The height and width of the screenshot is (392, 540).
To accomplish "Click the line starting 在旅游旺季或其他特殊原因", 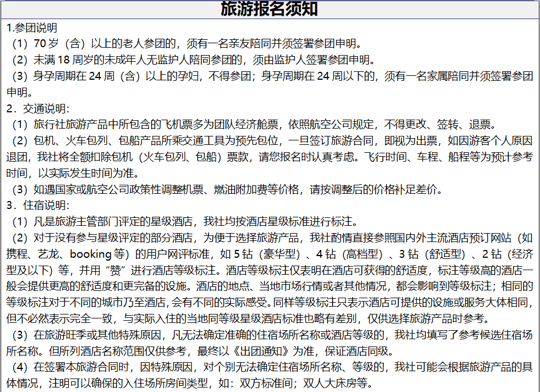I will 270,335.
